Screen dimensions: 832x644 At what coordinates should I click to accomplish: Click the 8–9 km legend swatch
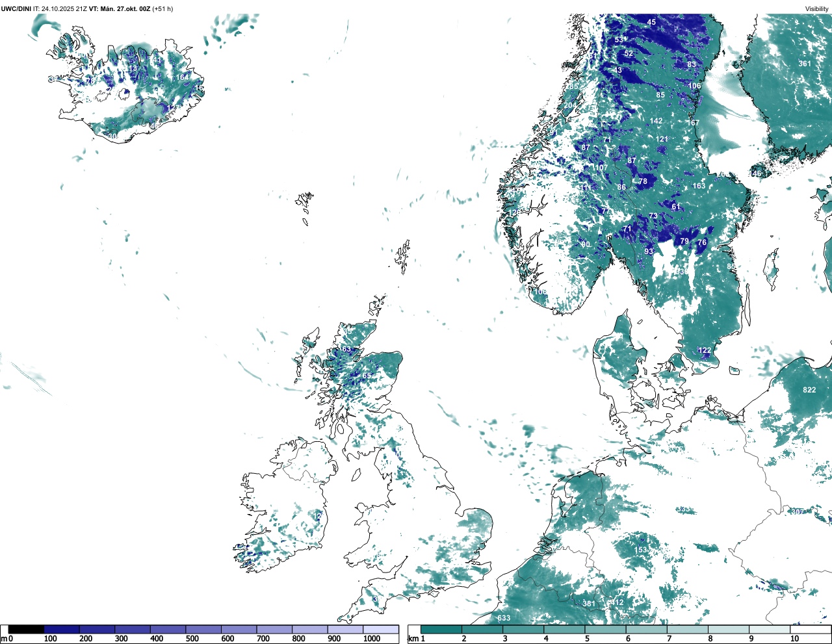pos(728,629)
